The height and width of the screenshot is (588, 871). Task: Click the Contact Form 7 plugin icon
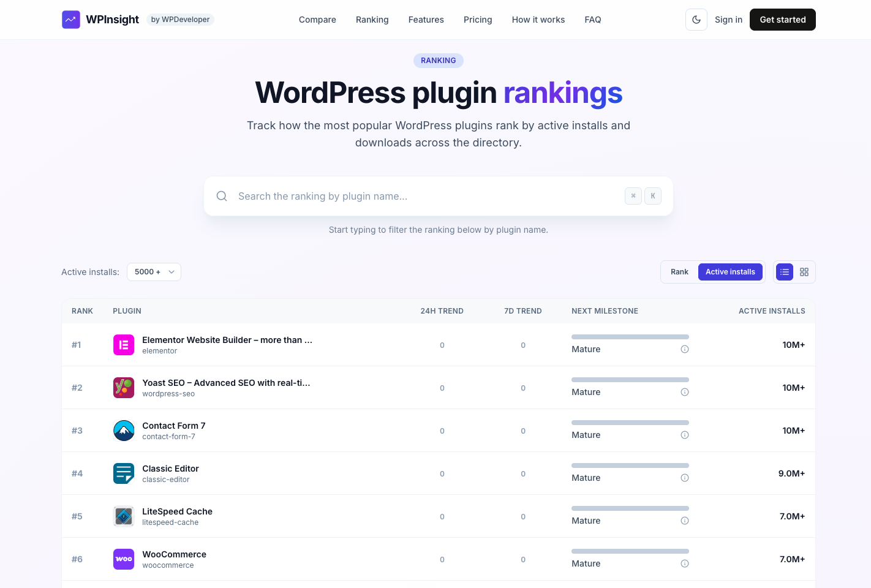[x=124, y=431]
